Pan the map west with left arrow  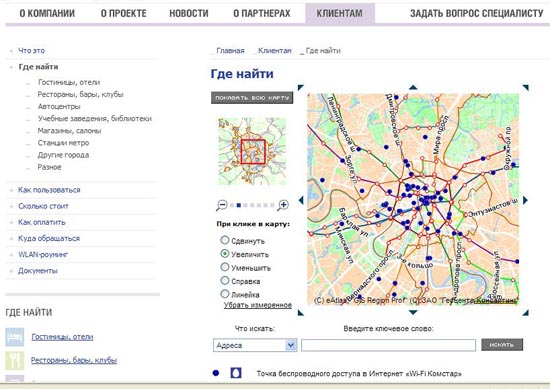301,200
